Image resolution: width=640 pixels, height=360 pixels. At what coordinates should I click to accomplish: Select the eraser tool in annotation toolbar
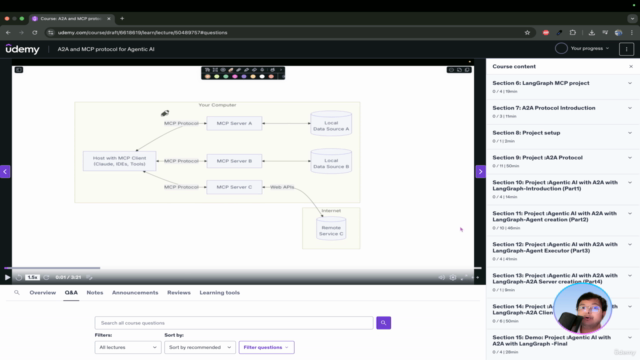(x=254, y=70)
